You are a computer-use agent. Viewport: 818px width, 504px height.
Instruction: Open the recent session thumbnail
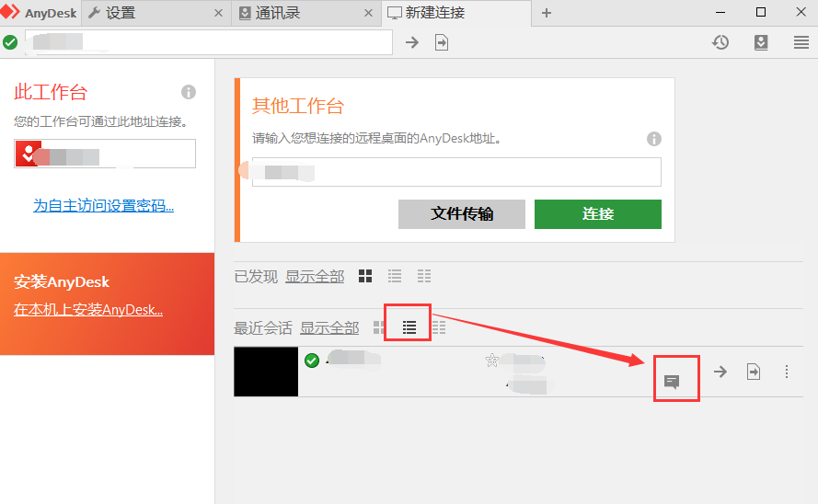(x=266, y=372)
